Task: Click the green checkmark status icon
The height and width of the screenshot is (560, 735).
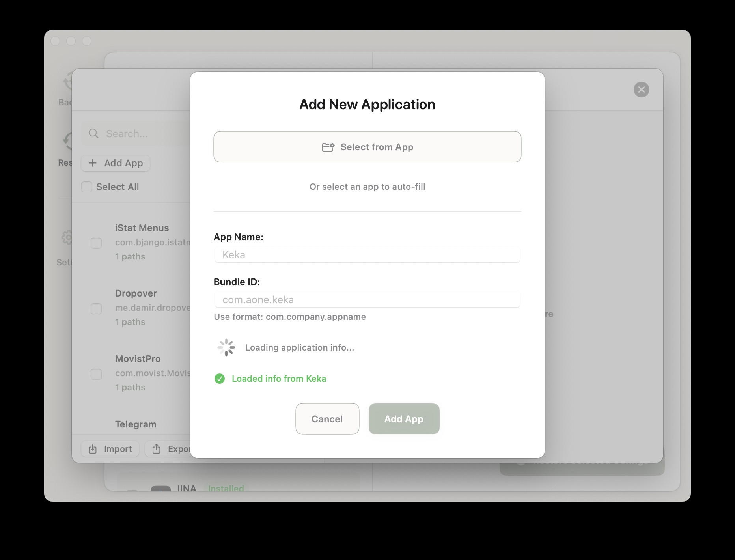Action: 220,379
